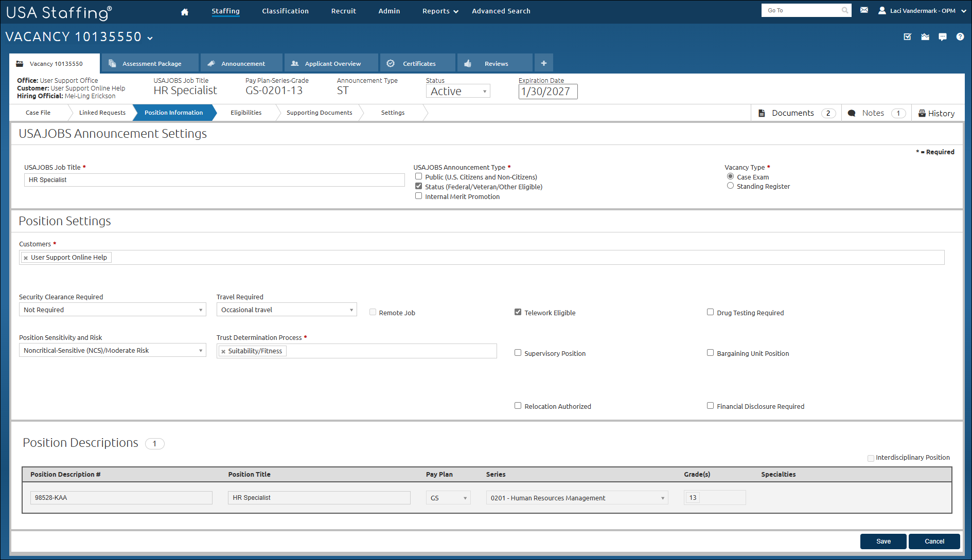Switch to the Eligibilities tab
This screenshot has width=972, height=560.
(246, 113)
